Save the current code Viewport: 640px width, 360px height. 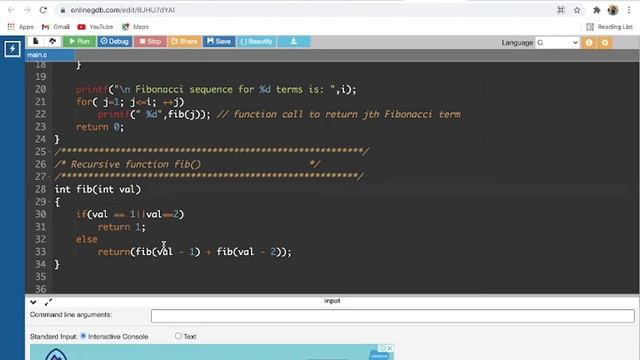(x=219, y=41)
